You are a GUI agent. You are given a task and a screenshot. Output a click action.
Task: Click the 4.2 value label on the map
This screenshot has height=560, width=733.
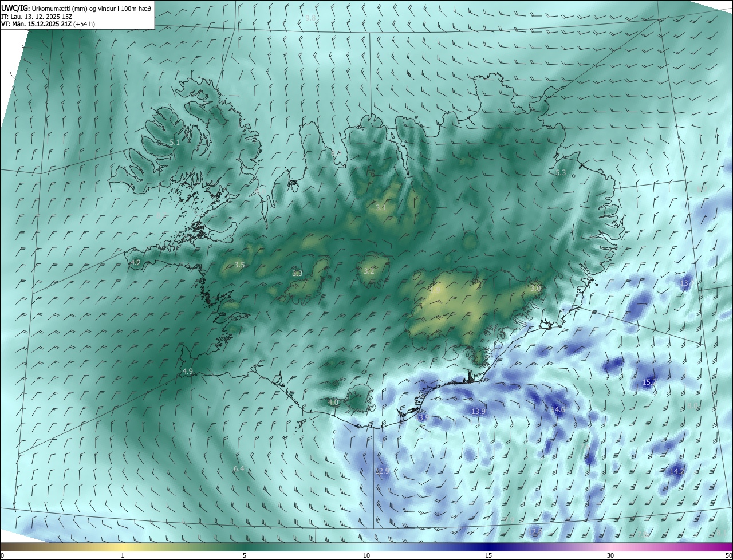tap(136, 262)
